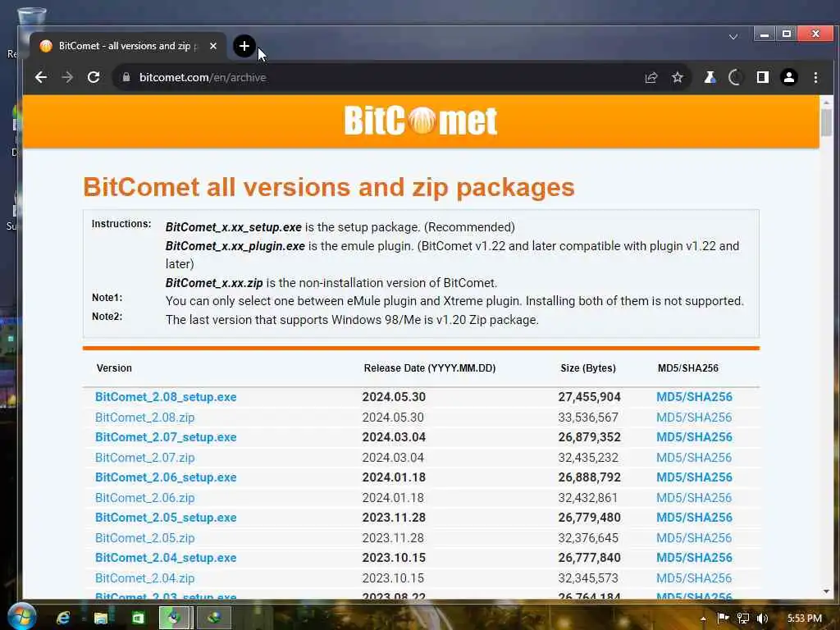Click the page scrollbar thumb

[x=826, y=122]
